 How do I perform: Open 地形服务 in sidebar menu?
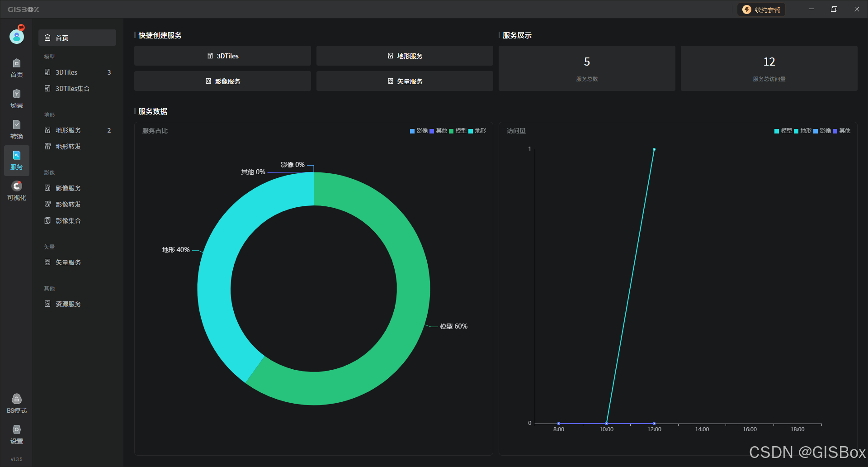point(77,130)
